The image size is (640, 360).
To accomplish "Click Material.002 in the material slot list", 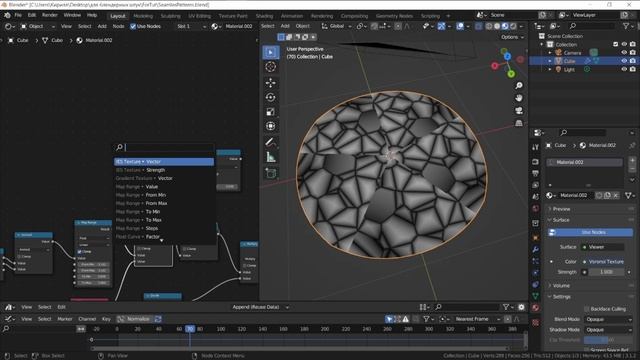I will click(x=585, y=162).
